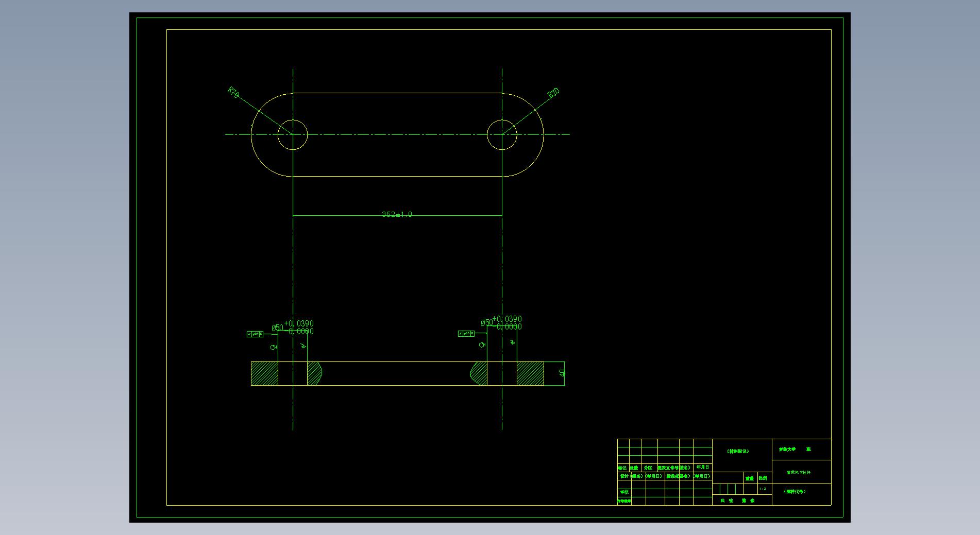Viewport: 980px width, 535px height.
Task: Click the 设计 designer row label
Action: 624,476
